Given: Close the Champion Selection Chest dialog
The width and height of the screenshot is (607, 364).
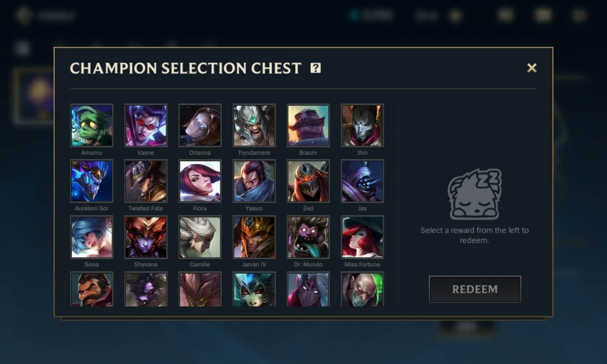Looking at the screenshot, I should pos(532,68).
